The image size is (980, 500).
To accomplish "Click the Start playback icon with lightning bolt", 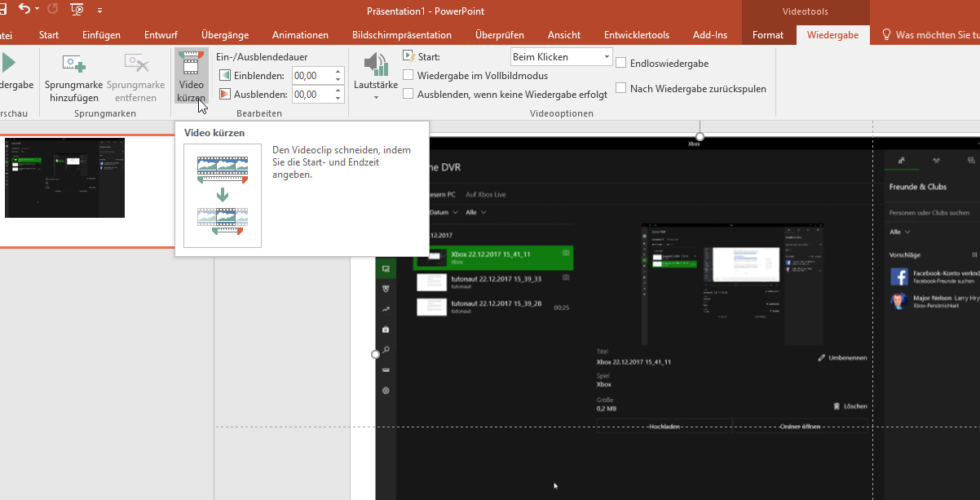I will coord(409,56).
